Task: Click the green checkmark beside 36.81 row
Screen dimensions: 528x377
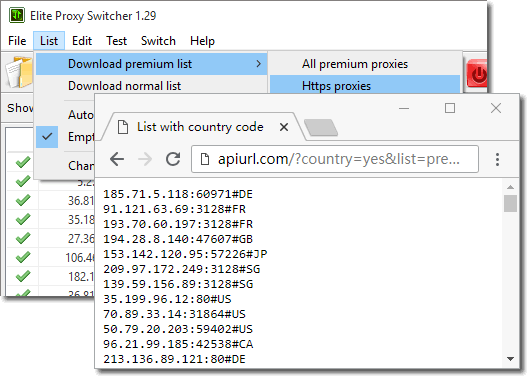Action: [x=23, y=200]
